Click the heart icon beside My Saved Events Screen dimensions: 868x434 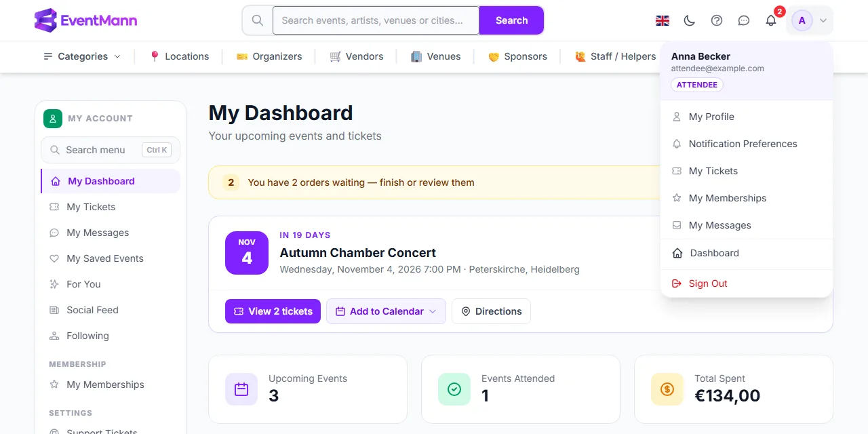coord(54,258)
